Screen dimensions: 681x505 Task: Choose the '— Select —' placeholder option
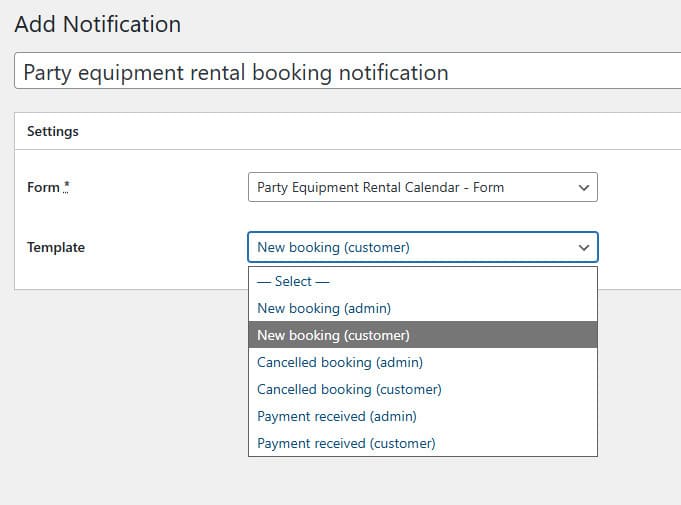(293, 282)
